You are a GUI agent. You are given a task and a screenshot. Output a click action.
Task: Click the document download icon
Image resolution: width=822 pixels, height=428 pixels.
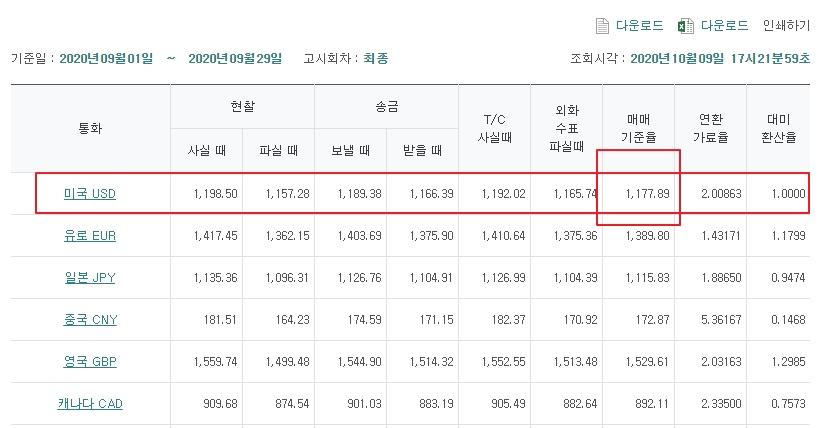602,26
